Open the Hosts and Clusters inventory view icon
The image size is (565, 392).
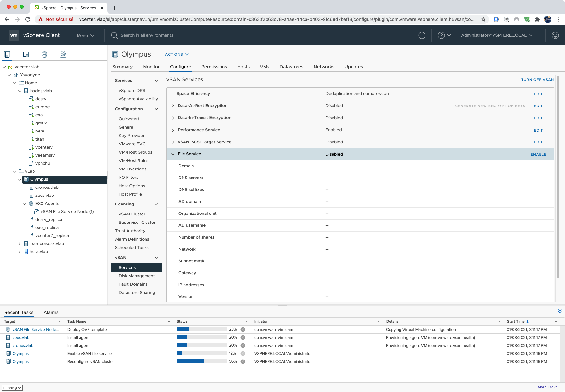[x=7, y=54]
